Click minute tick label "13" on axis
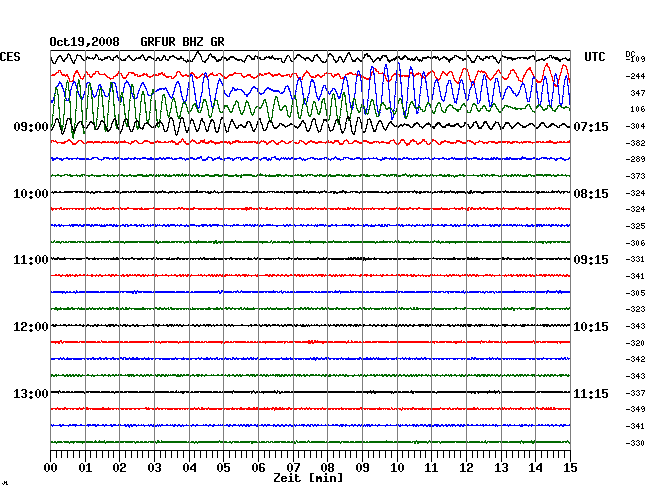This screenshot has width=650, height=494. click(x=501, y=468)
